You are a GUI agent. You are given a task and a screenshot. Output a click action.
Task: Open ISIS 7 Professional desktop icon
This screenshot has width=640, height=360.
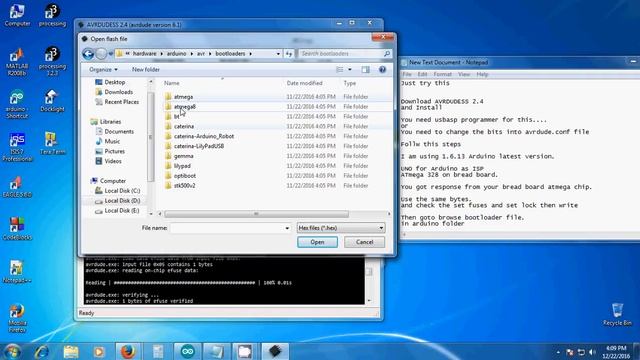(x=17, y=147)
